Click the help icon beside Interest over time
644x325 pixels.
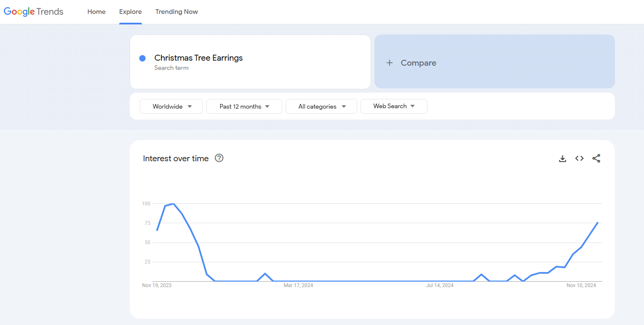[x=219, y=158]
